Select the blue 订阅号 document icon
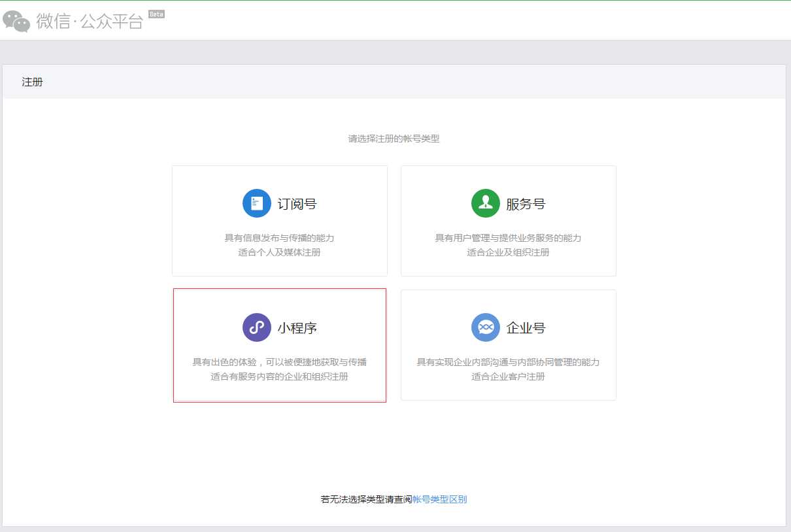791x532 pixels. pyautogui.click(x=257, y=203)
